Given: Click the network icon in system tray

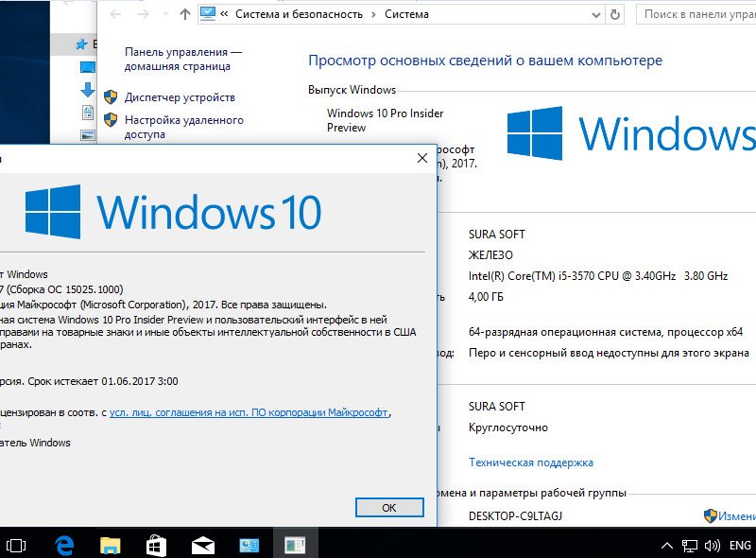Looking at the screenshot, I should pyautogui.click(x=690, y=546).
